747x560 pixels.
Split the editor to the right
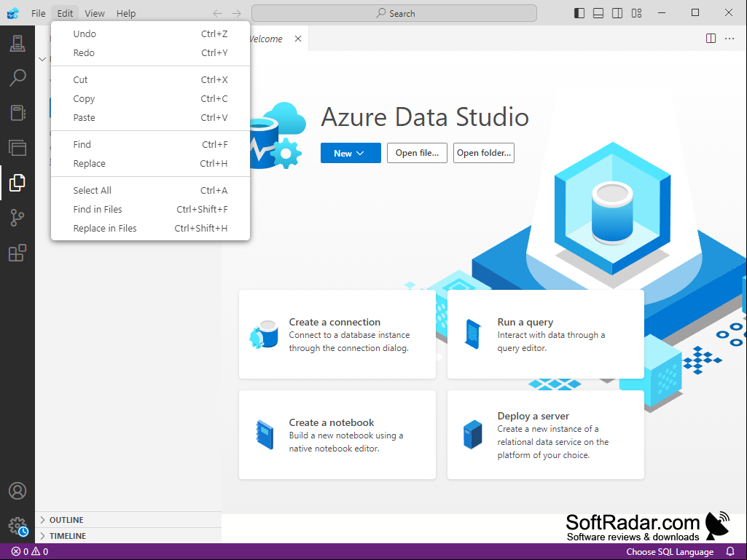pyautogui.click(x=711, y=39)
